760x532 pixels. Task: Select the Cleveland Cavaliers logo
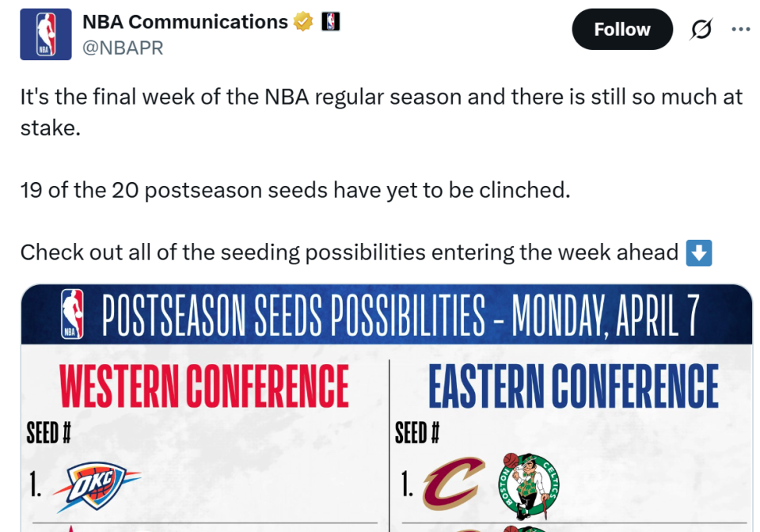coord(453,483)
